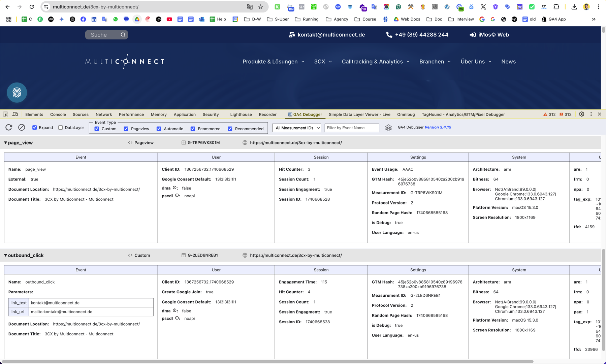Enable the DataLayer checkbox

coord(61,128)
